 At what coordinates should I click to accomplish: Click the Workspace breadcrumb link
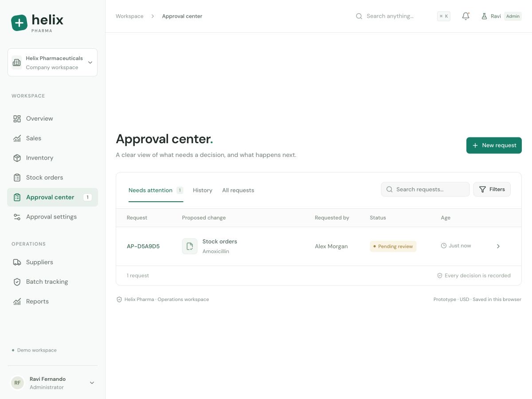coord(129,16)
